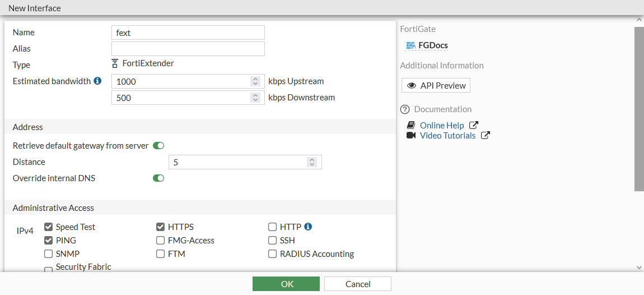Click the FortiExtender type icon
644x295 pixels.
(x=115, y=63)
